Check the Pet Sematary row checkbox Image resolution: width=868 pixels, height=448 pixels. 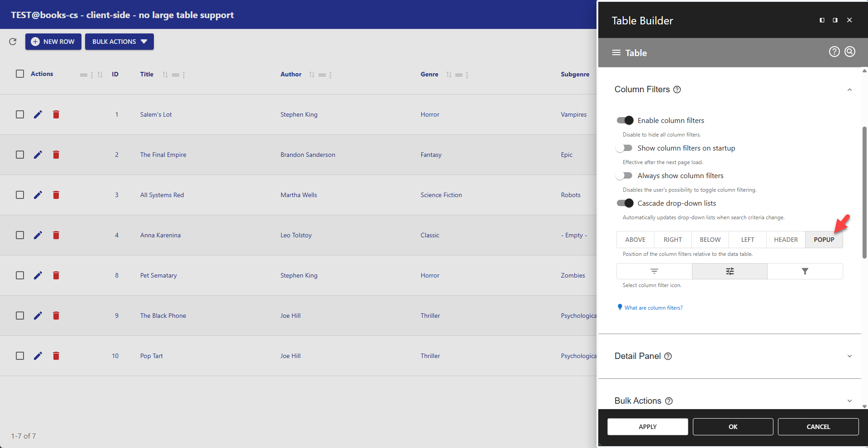click(x=20, y=275)
